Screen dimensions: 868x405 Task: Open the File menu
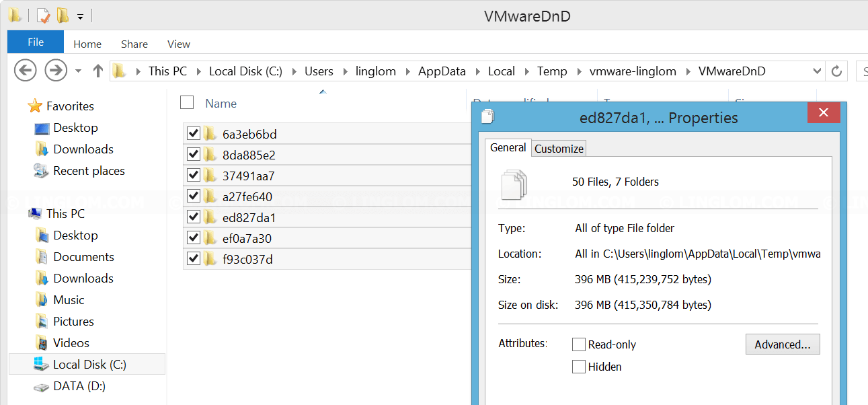click(x=36, y=42)
